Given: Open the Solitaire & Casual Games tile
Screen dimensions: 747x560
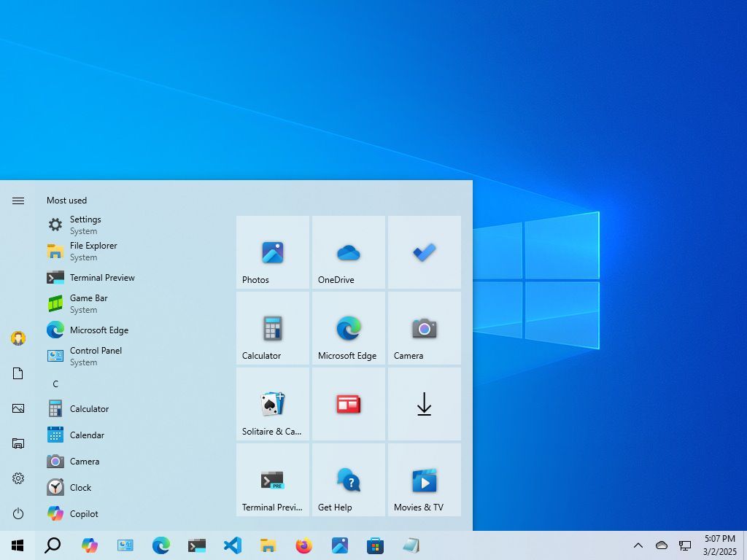Looking at the screenshot, I should 273,404.
